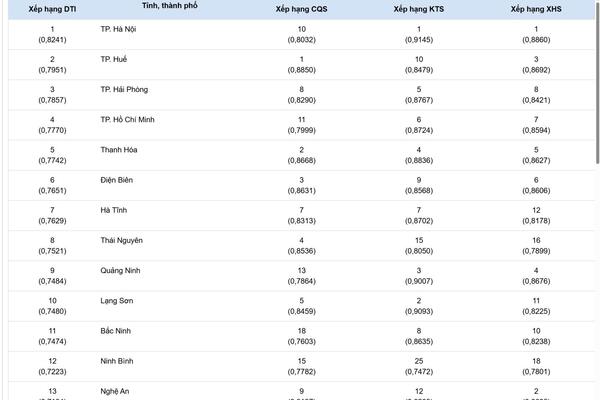
Task: Select the "Xếp hạng XHS" column header
Action: [x=537, y=9]
